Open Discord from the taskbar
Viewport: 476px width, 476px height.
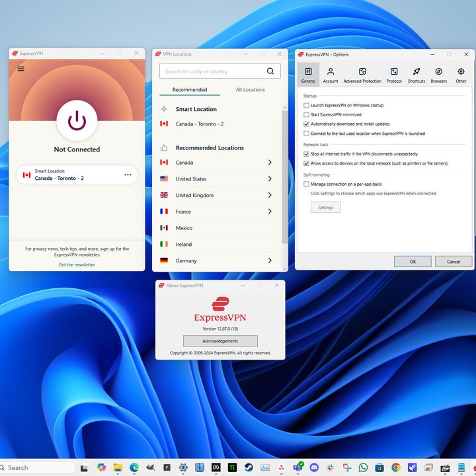click(x=314, y=467)
